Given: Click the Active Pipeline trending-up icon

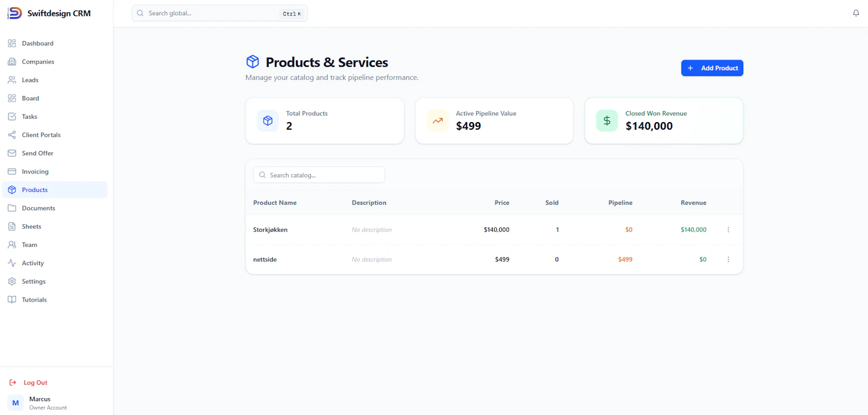Looking at the screenshot, I should tap(437, 120).
